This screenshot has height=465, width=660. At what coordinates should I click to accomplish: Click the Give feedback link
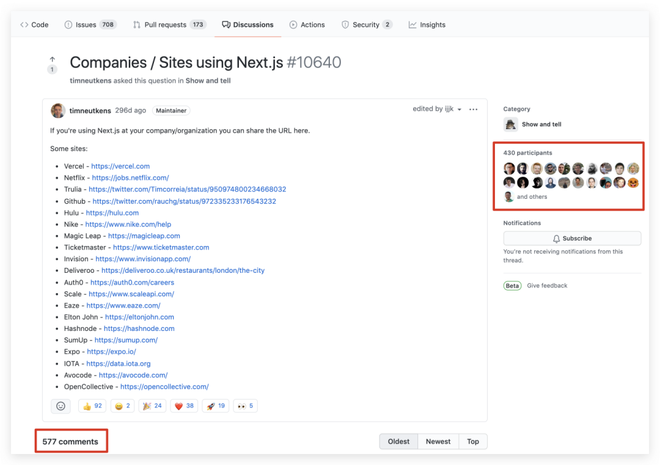pyautogui.click(x=547, y=286)
